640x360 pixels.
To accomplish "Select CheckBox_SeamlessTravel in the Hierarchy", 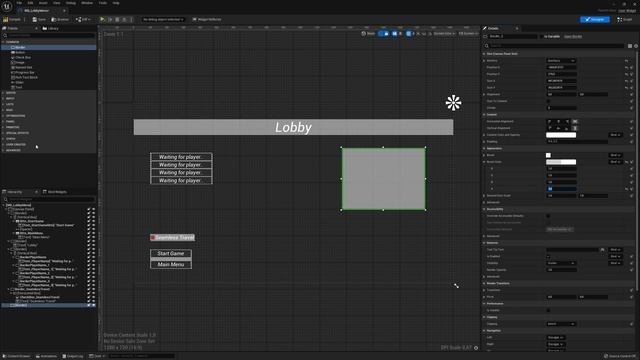I will click(x=39, y=297).
